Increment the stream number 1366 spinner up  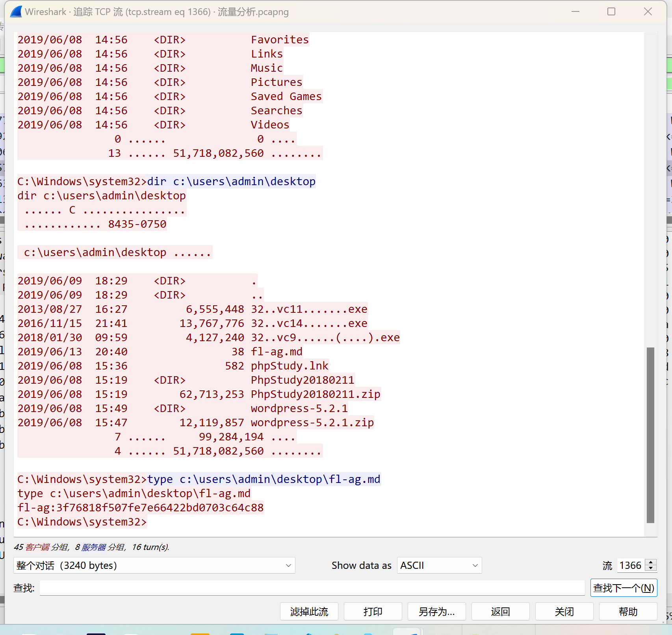[651, 562]
